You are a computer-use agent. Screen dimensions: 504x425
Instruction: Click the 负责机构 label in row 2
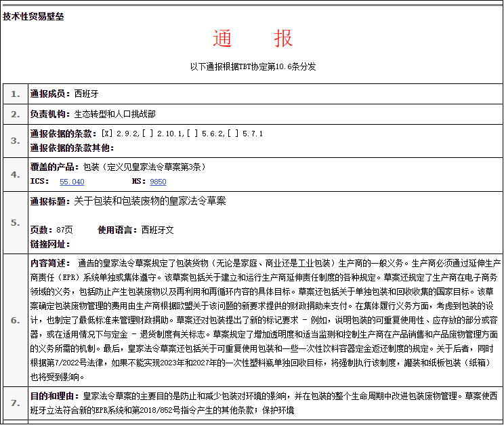(50, 114)
